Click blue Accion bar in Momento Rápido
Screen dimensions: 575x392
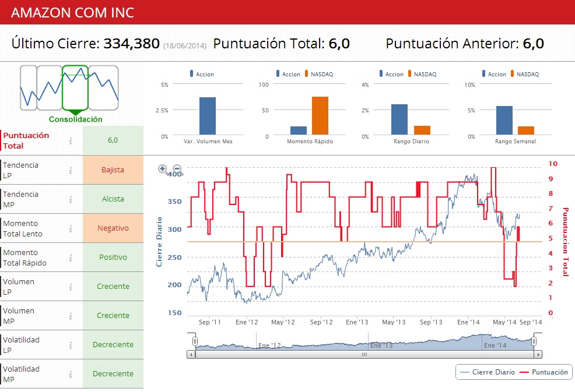pyautogui.click(x=299, y=130)
